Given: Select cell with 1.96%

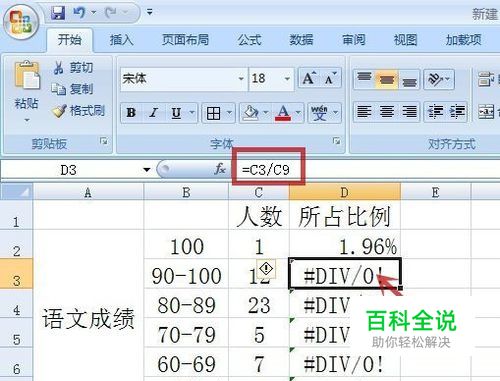Looking at the screenshot, I should pos(345,245).
